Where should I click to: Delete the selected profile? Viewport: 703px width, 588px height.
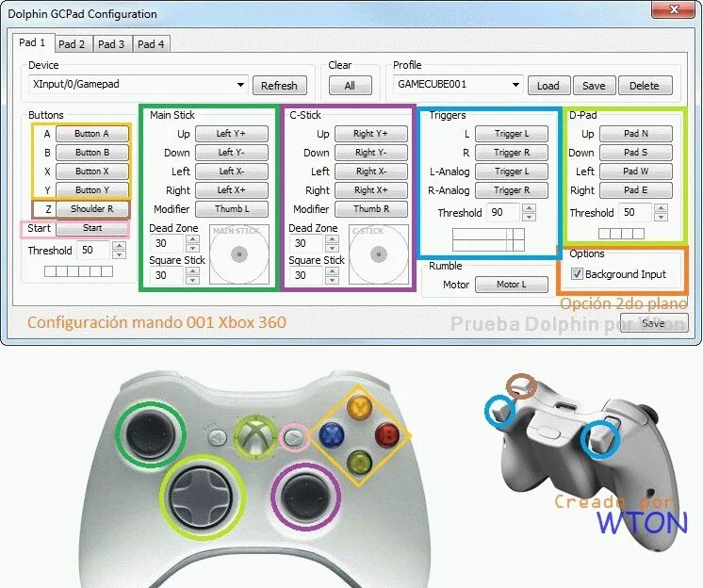[645, 85]
